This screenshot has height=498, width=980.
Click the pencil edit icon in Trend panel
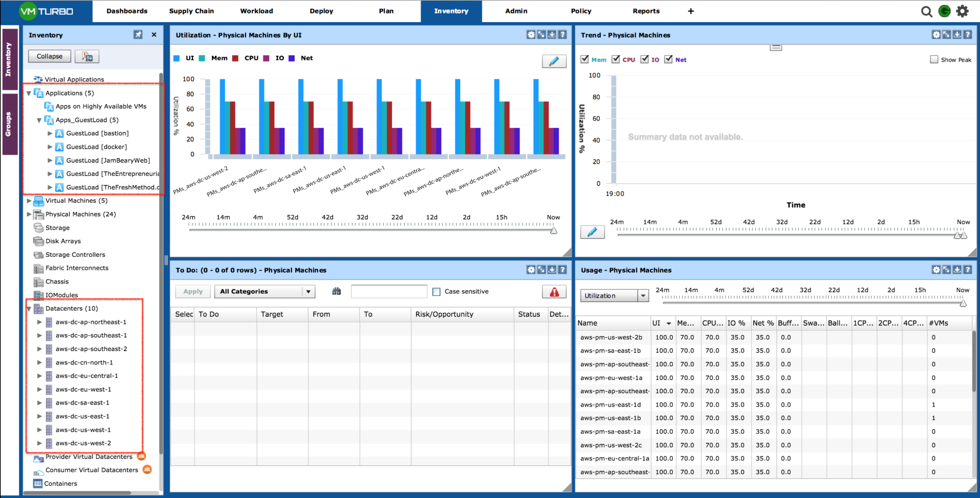[x=592, y=232]
